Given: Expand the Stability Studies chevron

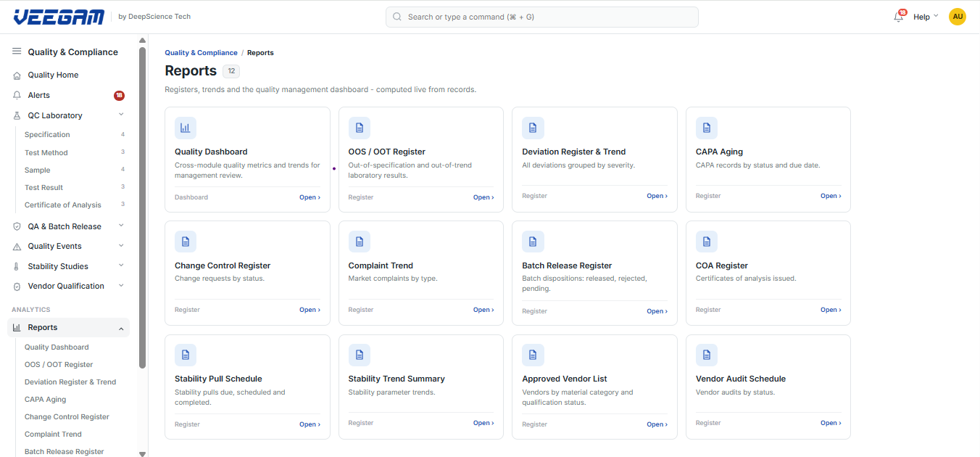Looking at the screenshot, I should tap(121, 265).
